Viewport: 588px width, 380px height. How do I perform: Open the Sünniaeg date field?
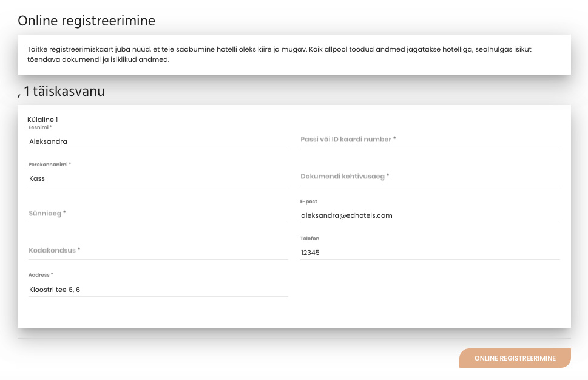point(158,214)
